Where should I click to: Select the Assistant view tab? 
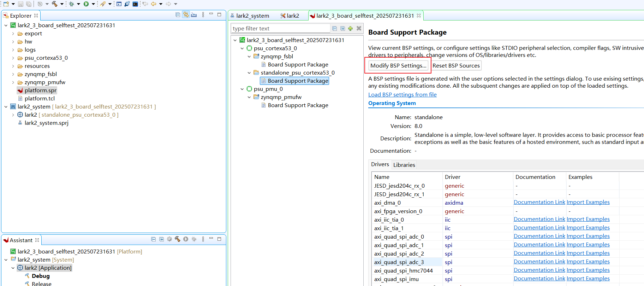pos(21,240)
